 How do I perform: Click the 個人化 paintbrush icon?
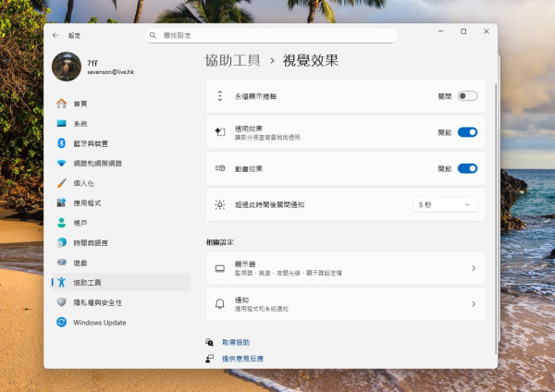62,183
